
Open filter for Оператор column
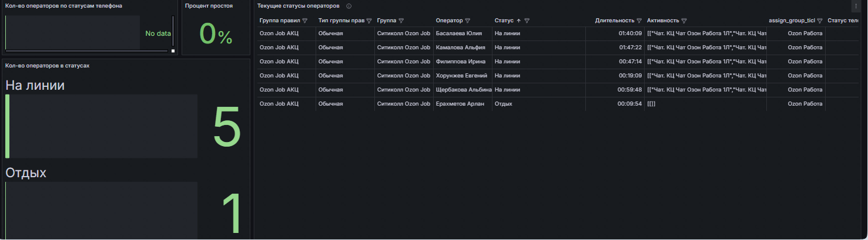click(467, 21)
